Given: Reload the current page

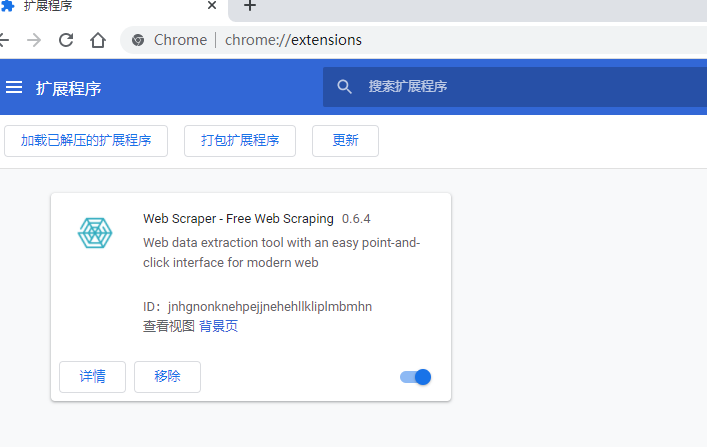Looking at the screenshot, I should coord(66,40).
